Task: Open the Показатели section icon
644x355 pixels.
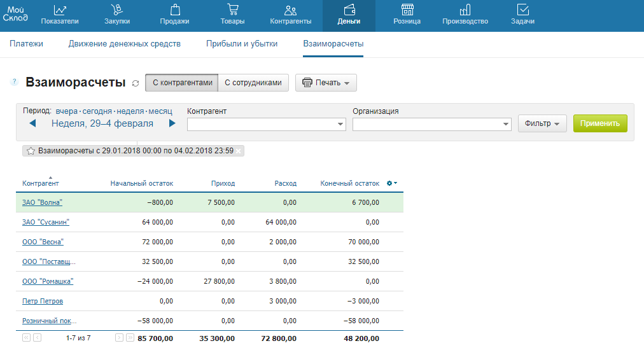Action: [x=60, y=10]
